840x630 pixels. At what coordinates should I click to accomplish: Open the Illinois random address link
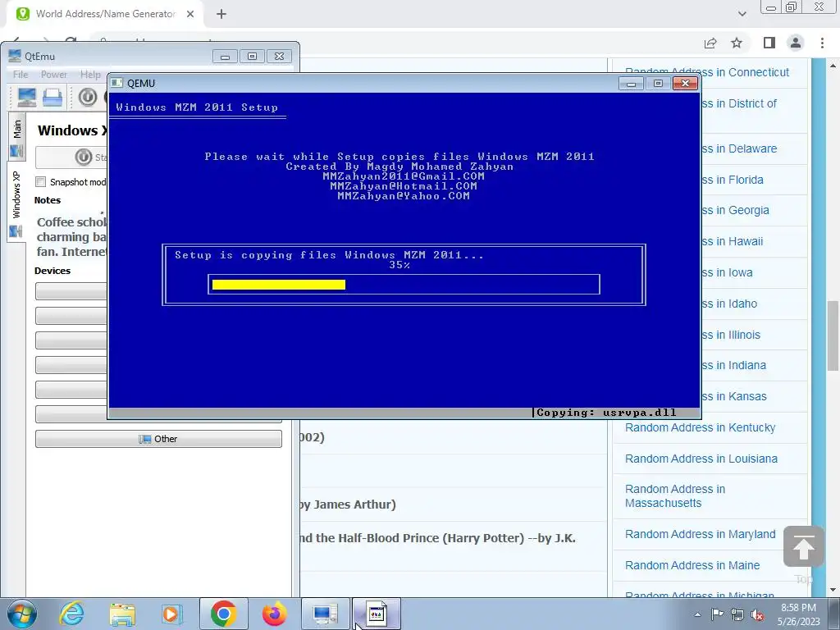click(731, 335)
